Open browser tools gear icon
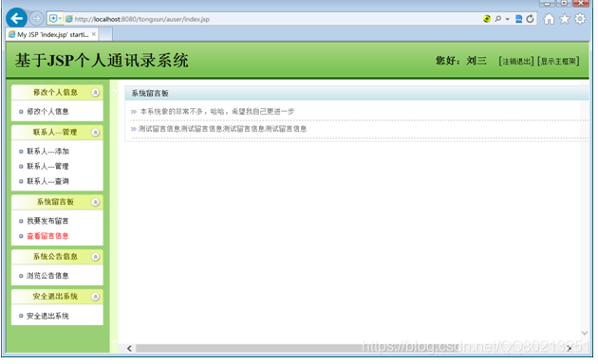This screenshot has width=598, height=364. pos(580,19)
